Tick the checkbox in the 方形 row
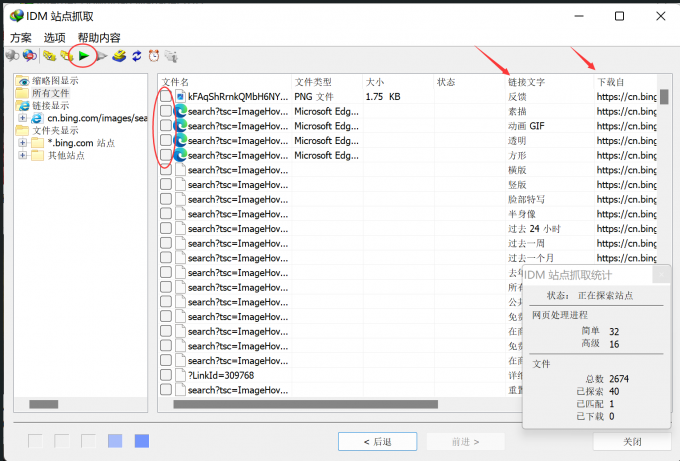The image size is (680, 461). pyautogui.click(x=166, y=155)
